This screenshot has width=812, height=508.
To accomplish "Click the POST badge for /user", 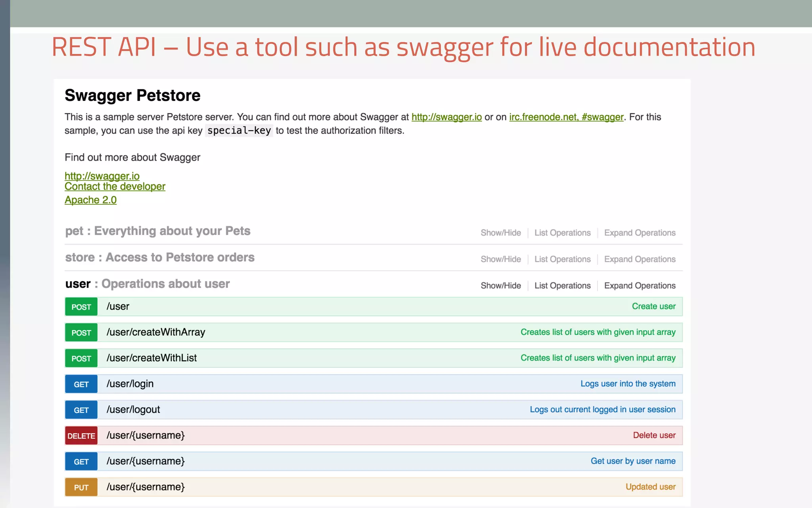I will coord(81,307).
